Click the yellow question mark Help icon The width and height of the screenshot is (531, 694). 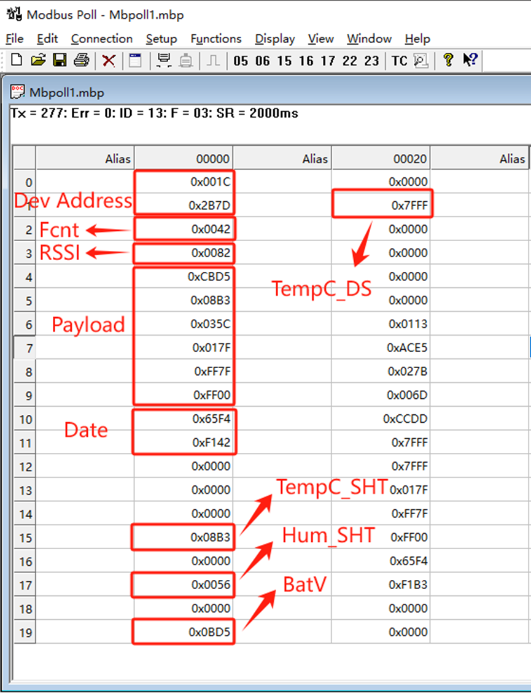[448, 60]
